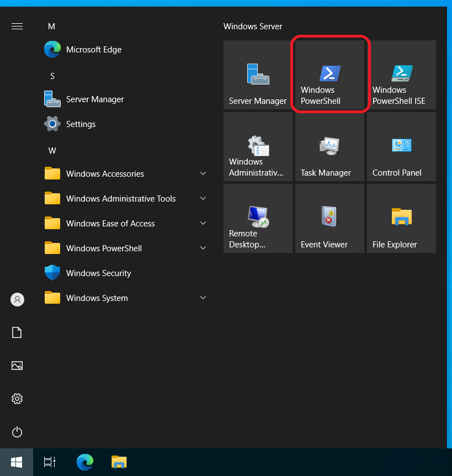The width and height of the screenshot is (452, 476).
Task: Click the Windows PowerShell folder icon in list
Action: coord(52,248)
